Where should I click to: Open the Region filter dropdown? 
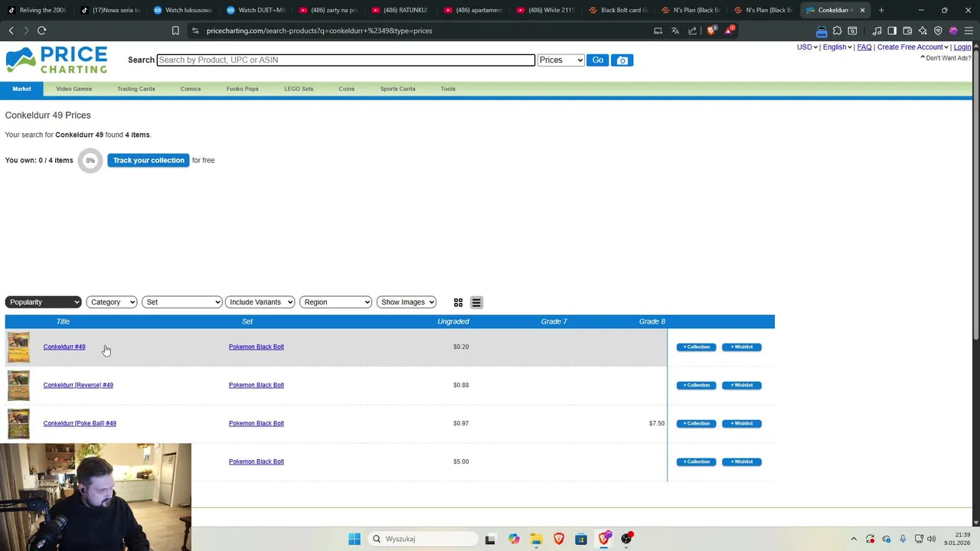(x=335, y=302)
